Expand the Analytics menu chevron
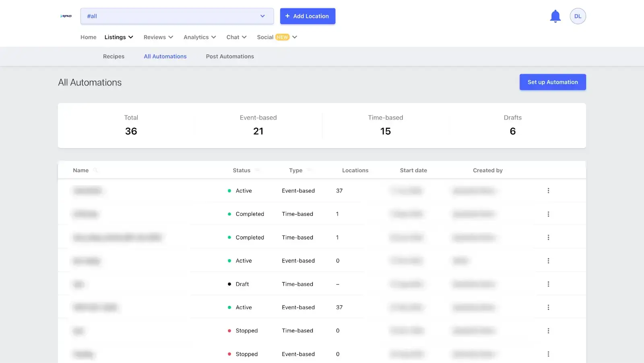This screenshot has width=644, height=363. pos(214,37)
